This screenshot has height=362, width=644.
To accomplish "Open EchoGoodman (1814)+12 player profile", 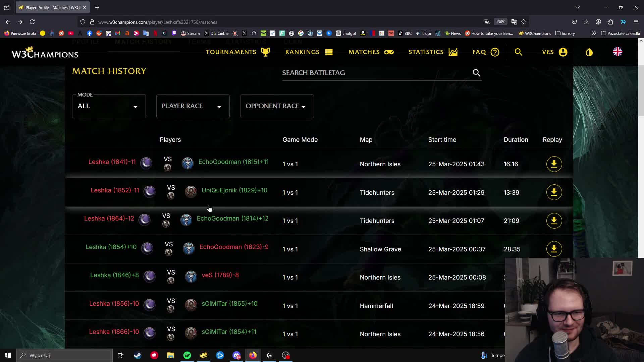I will coord(232,219).
